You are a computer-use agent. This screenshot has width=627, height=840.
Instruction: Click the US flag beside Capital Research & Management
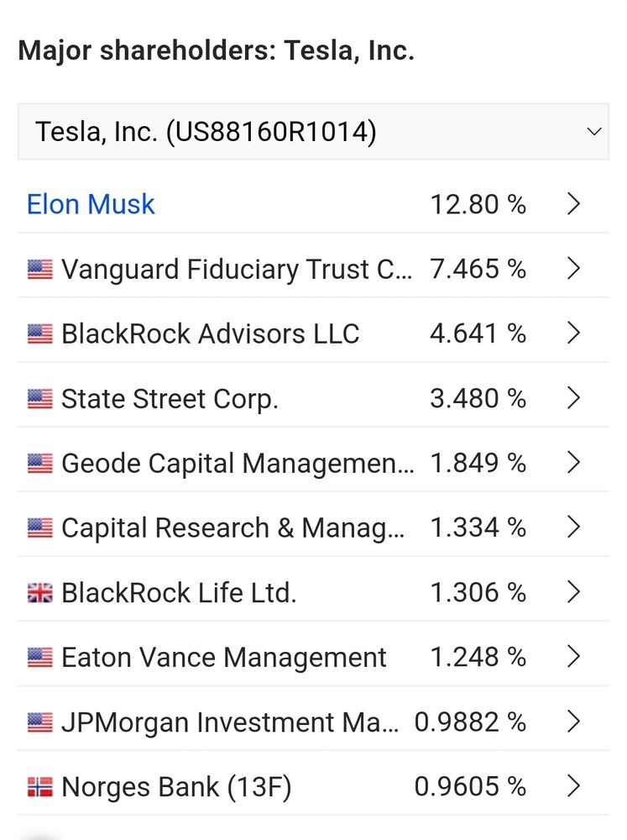click(x=40, y=528)
